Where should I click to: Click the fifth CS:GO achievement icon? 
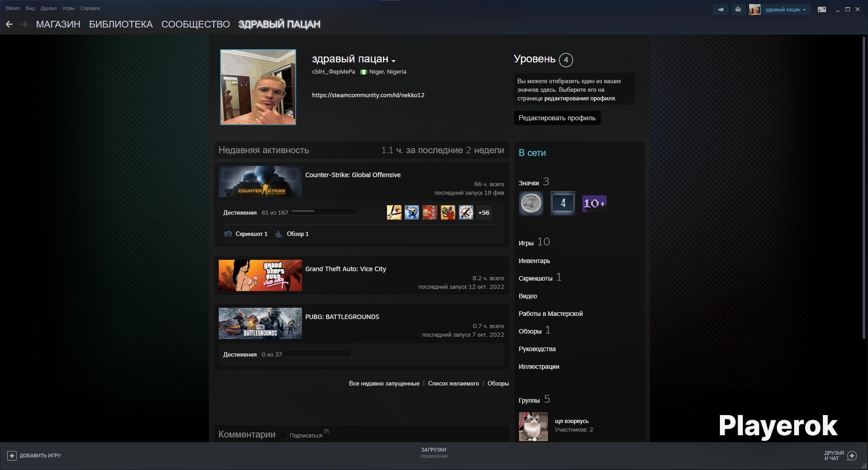(466, 212)
